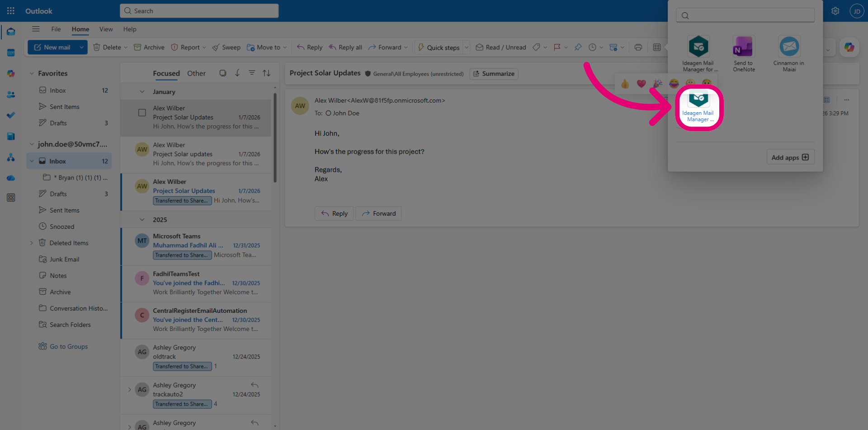This screenshot has height=430, width=868.
Task: Open JD account profile avatar
Action: click(857, 11)
